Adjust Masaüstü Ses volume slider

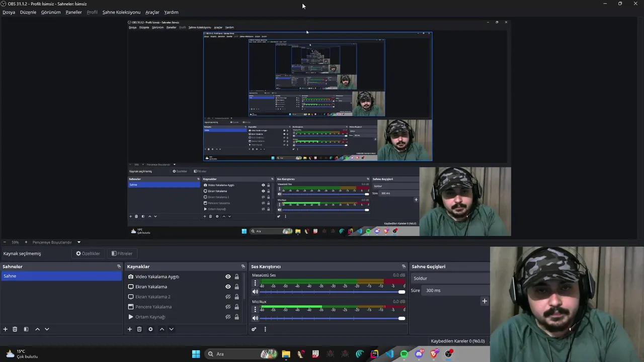(333, 292)
